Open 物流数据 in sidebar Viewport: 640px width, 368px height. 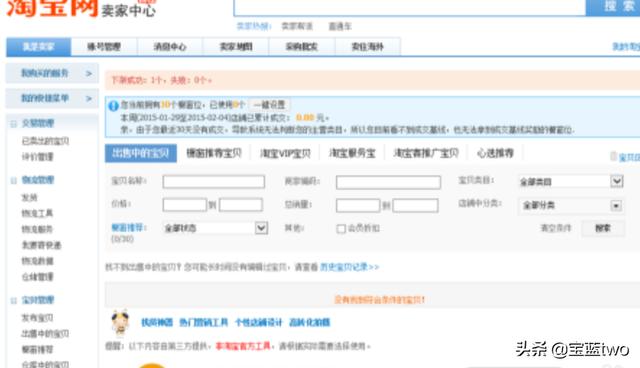[x=38, y=261]
